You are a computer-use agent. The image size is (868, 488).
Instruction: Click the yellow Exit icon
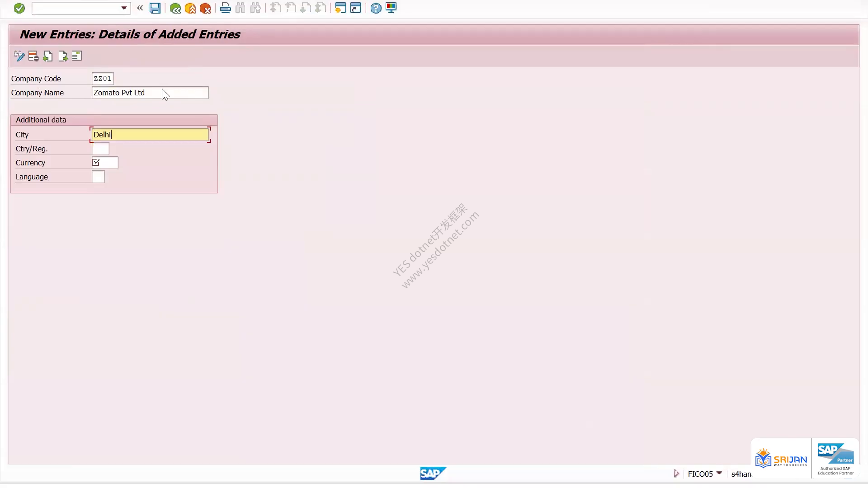(190, 8)
